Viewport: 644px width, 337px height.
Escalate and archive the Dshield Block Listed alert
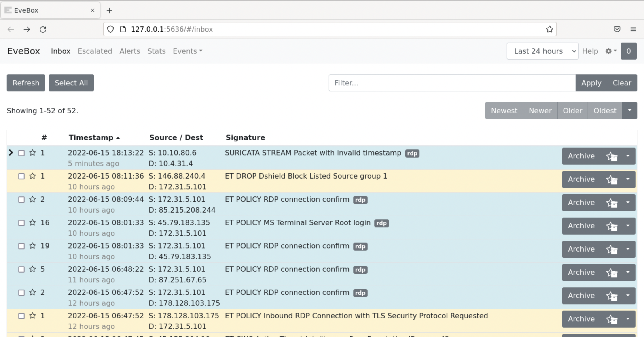click(612, 179)
